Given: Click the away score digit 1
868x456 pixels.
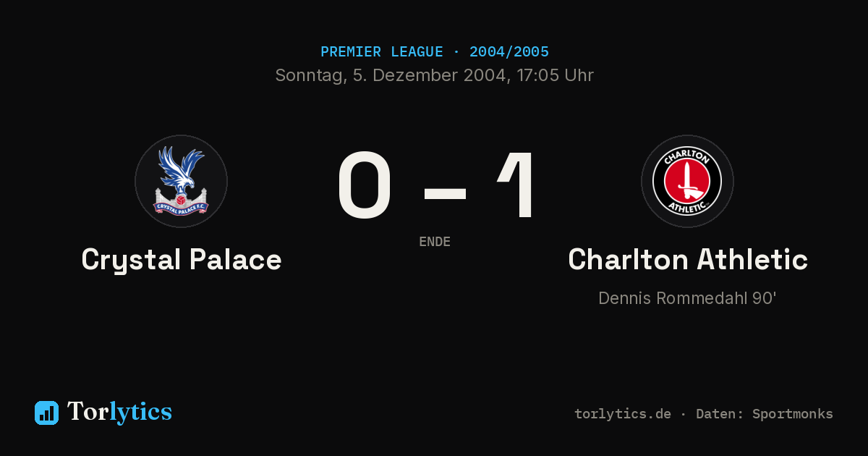Looking at the screenshot, I should pos(518,185).
